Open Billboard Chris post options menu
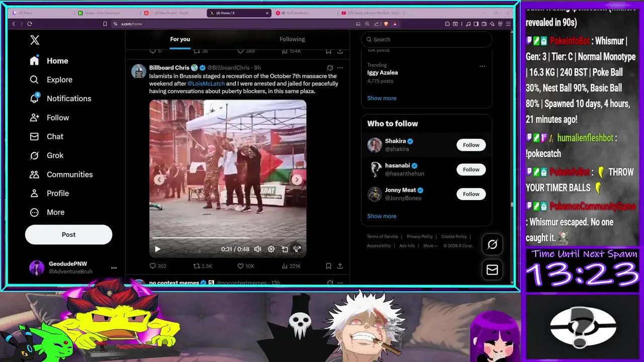 coord(340,68)
